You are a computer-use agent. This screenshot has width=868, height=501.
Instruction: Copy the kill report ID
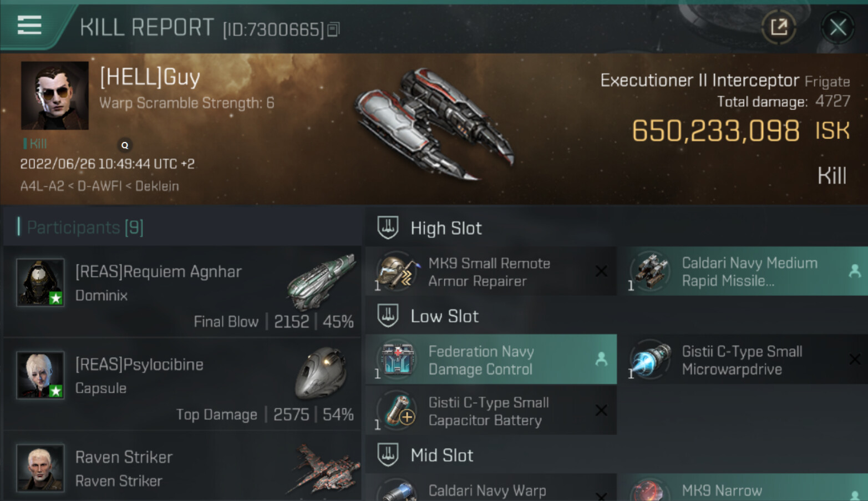pyautogui.click(x=333, y=29)
